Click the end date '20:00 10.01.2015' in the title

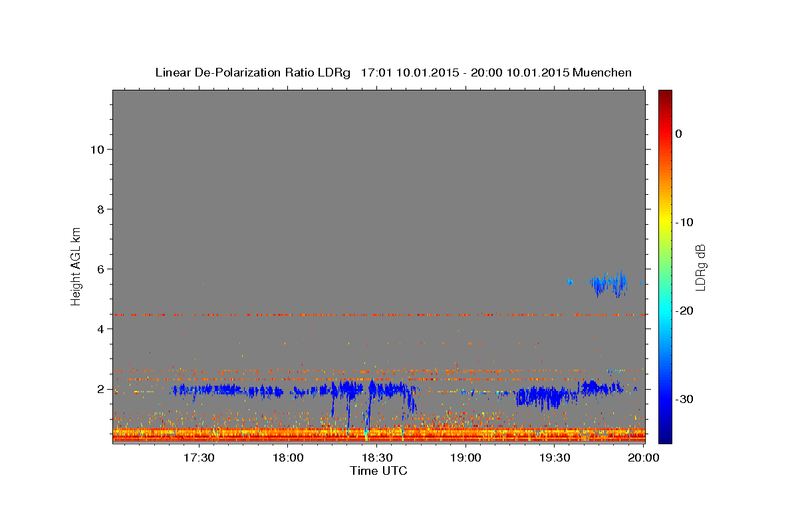[519, 72]
